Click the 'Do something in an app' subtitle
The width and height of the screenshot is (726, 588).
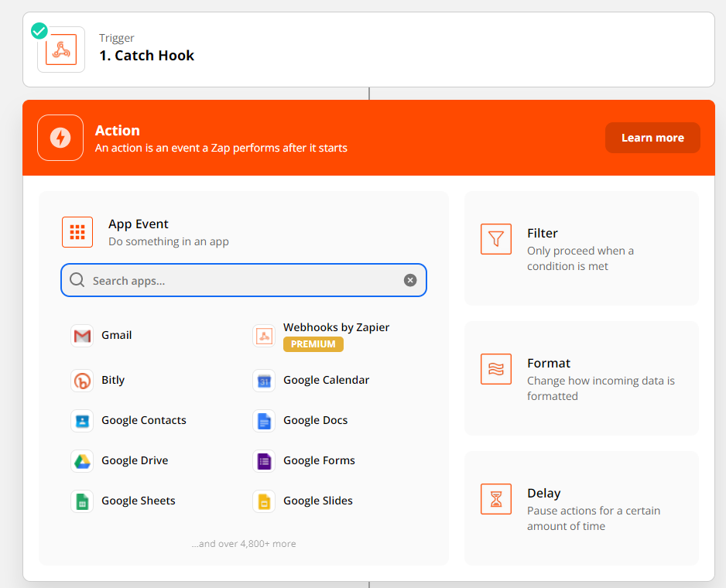coord(169,241)
